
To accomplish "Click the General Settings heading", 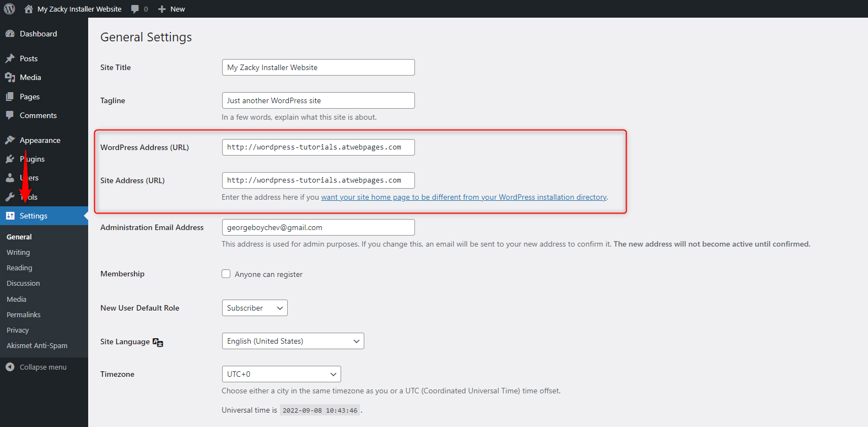I will point(146,37).
